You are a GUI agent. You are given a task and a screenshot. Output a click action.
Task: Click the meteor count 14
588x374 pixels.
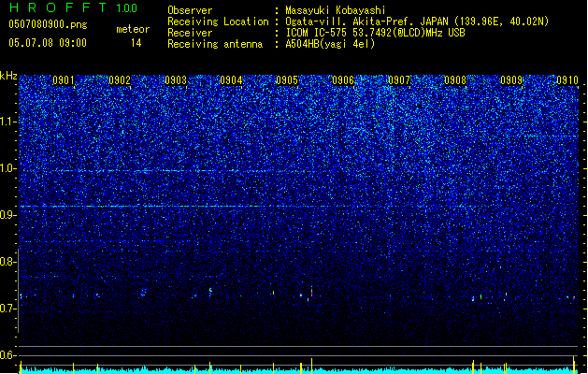tap(136, 43)
